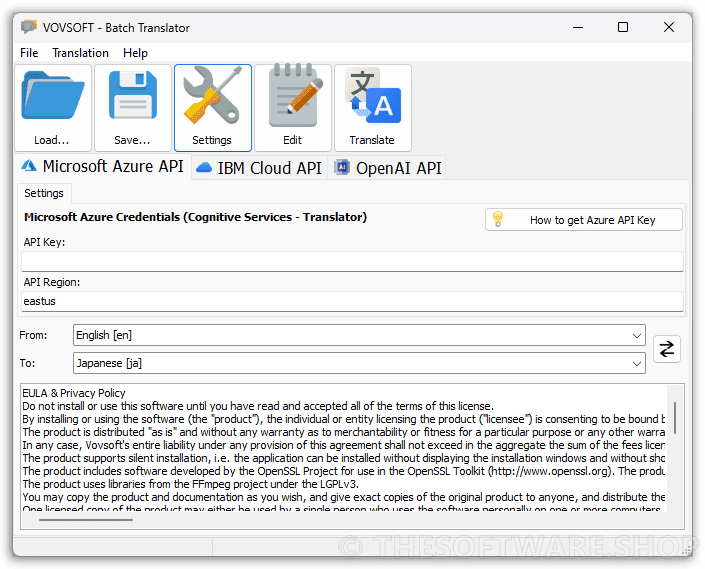Click the swap languages arrows button
705x569 pixels.
666,349
